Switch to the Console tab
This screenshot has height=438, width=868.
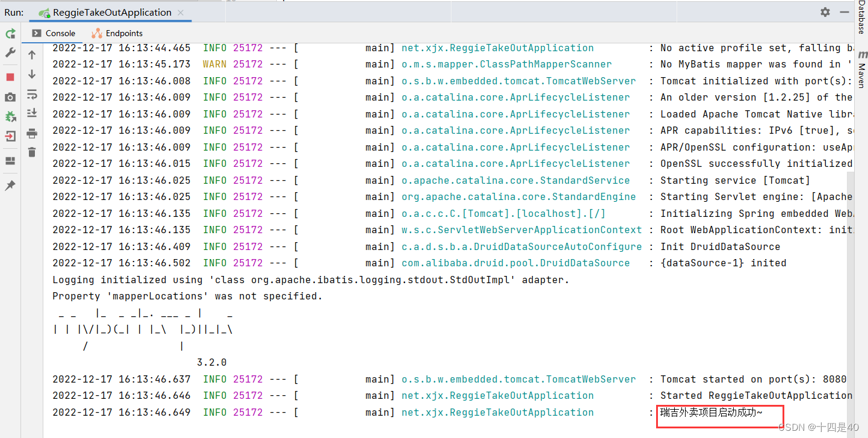click(x=54, y=33)
